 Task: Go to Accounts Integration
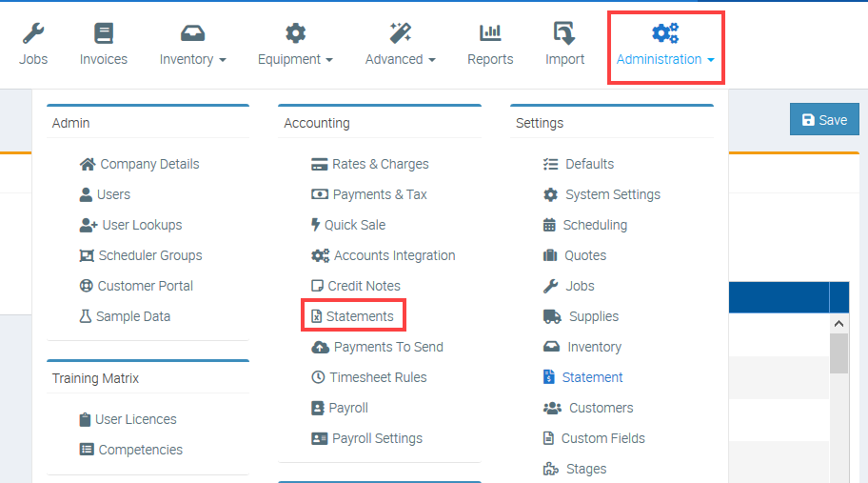point(383,255)
